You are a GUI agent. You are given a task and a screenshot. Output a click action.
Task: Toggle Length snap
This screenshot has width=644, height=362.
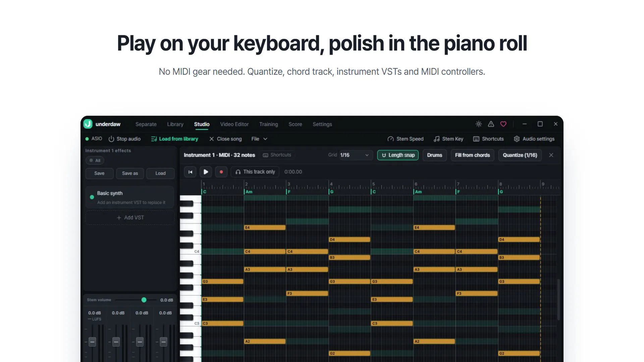398,155
